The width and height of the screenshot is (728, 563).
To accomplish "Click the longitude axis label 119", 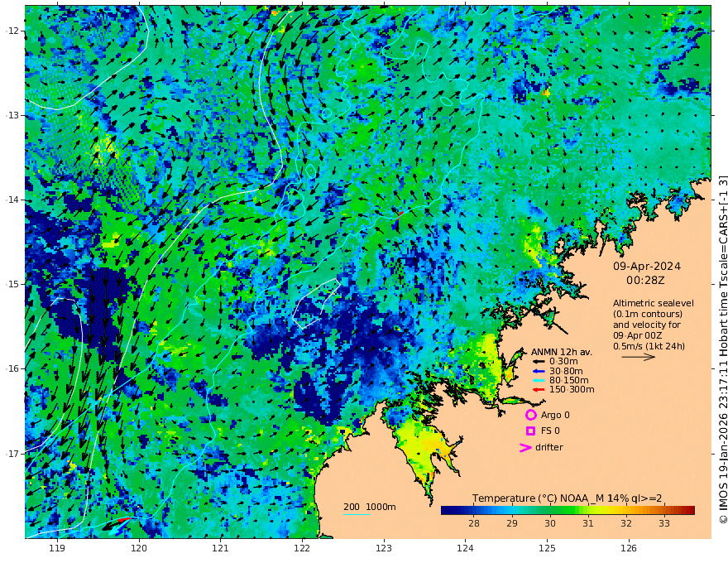I will (57, 548).
